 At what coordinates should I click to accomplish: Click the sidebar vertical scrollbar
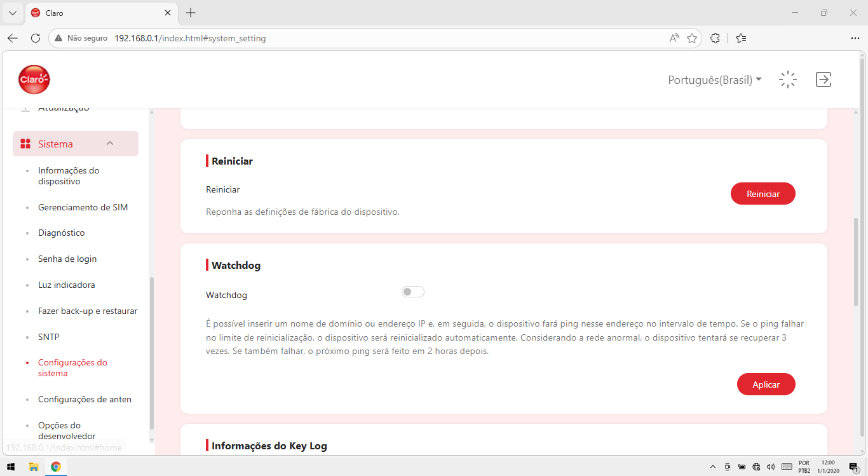(x=152, y=353)
